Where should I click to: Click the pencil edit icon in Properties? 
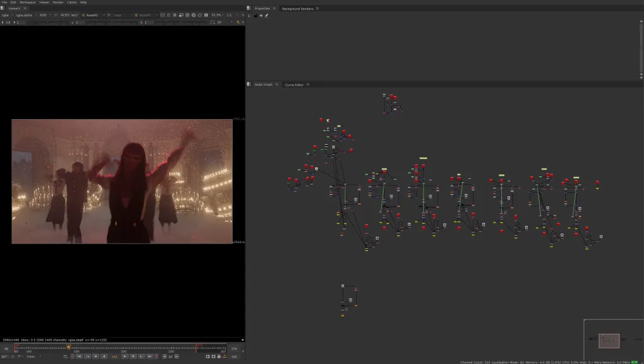(x=267, y=15)
